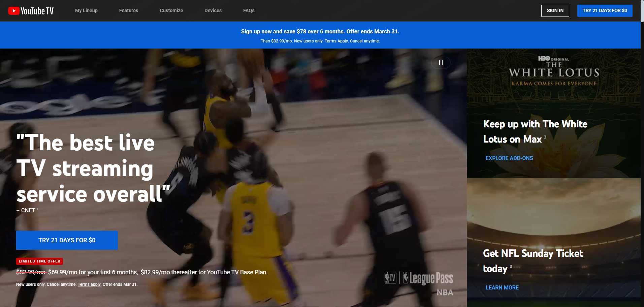Pause the hero background video

(441, 63)
